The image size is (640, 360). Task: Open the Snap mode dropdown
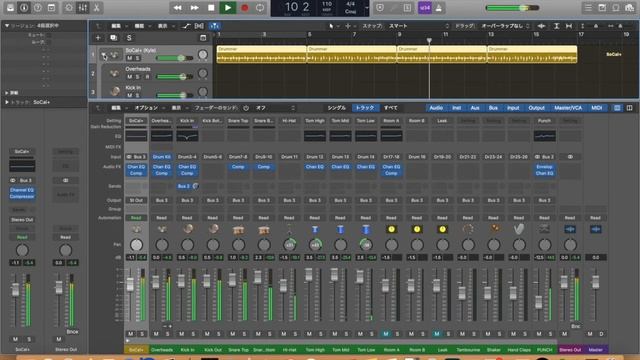click(x=418, y=26)
